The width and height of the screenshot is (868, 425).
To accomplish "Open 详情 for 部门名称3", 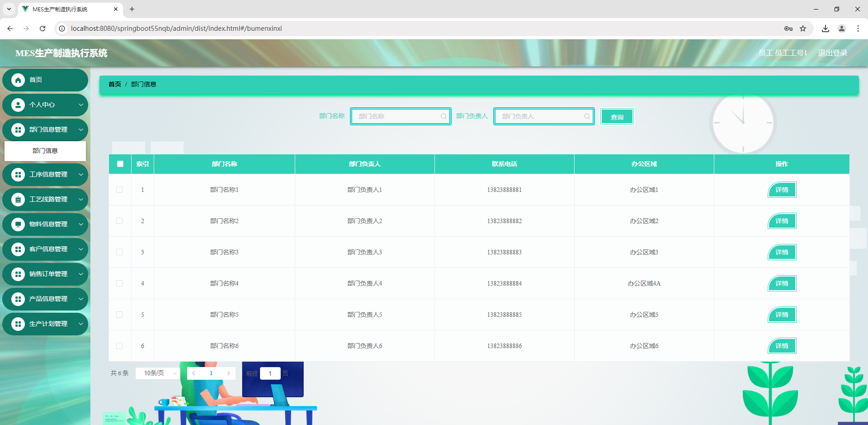I will point(782,252).
